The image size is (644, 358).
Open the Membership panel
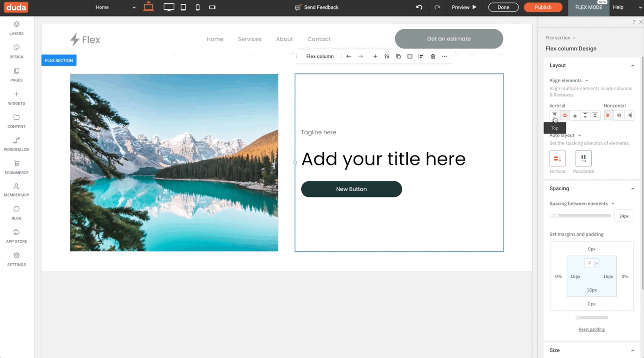(x=17, y=190)
